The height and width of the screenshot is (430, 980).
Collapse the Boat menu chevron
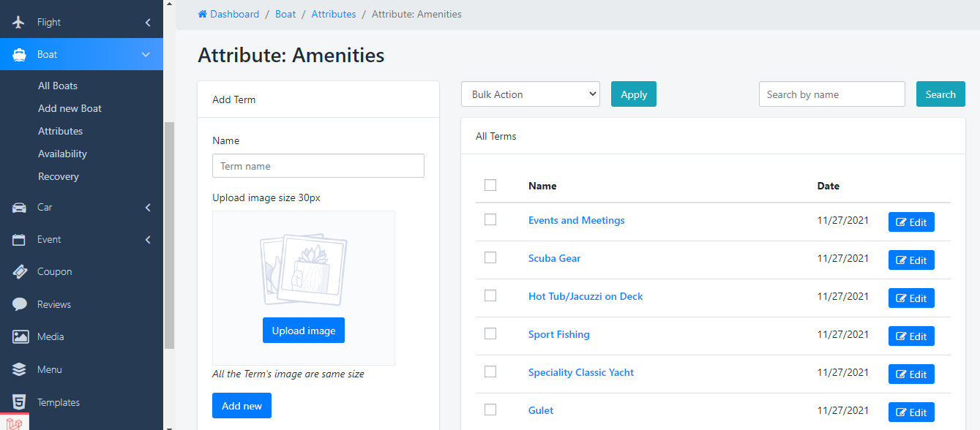(x=146, y=55)
